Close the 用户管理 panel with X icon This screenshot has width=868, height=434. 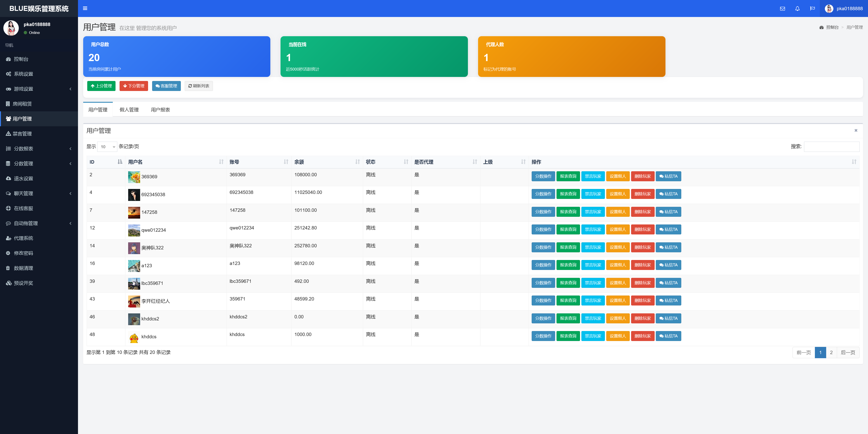click(x=856, y=131)
